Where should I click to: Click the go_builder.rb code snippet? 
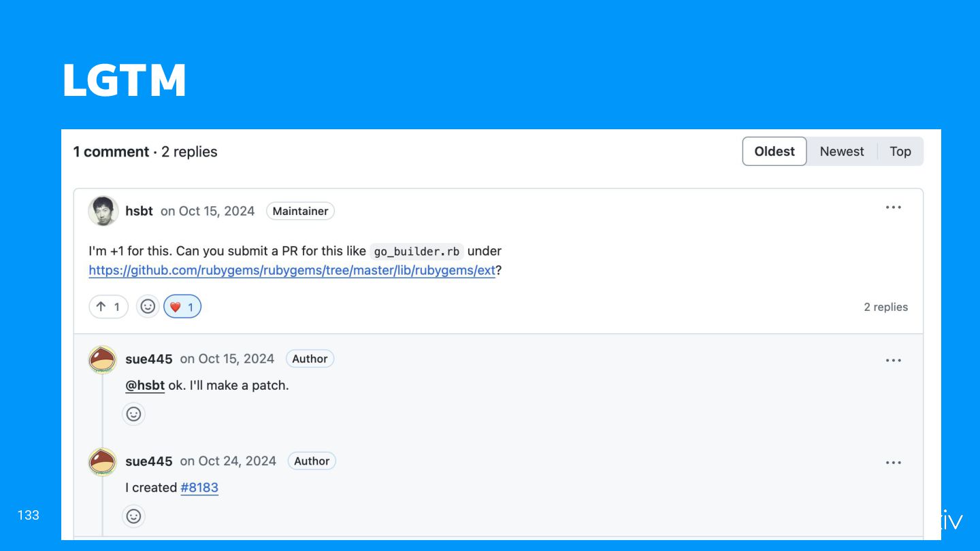tap(416, 251)
